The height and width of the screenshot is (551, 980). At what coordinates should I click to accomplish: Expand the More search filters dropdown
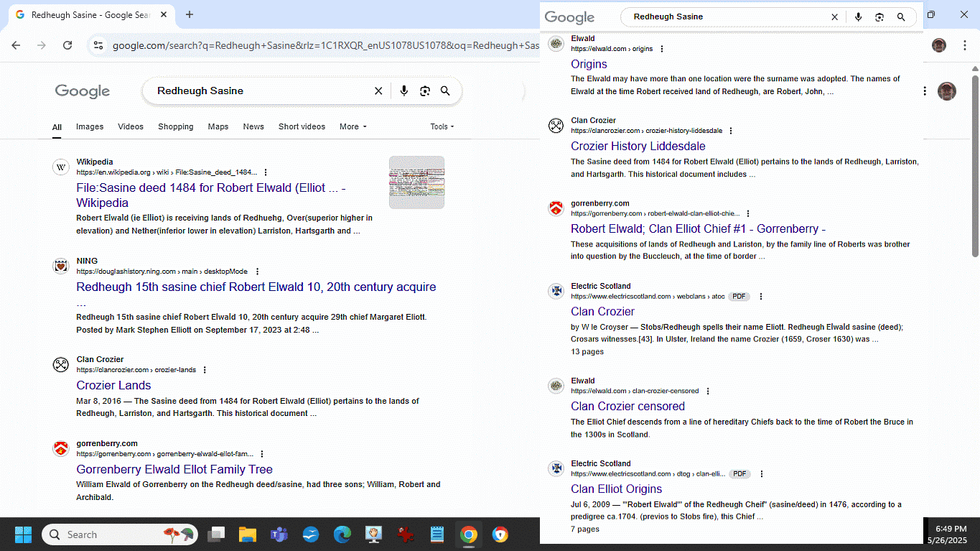coord(353,126)
